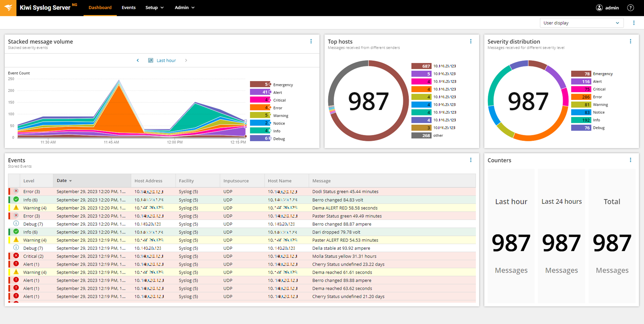
Task: Click the admin username label
Action: tap(612, 8)
